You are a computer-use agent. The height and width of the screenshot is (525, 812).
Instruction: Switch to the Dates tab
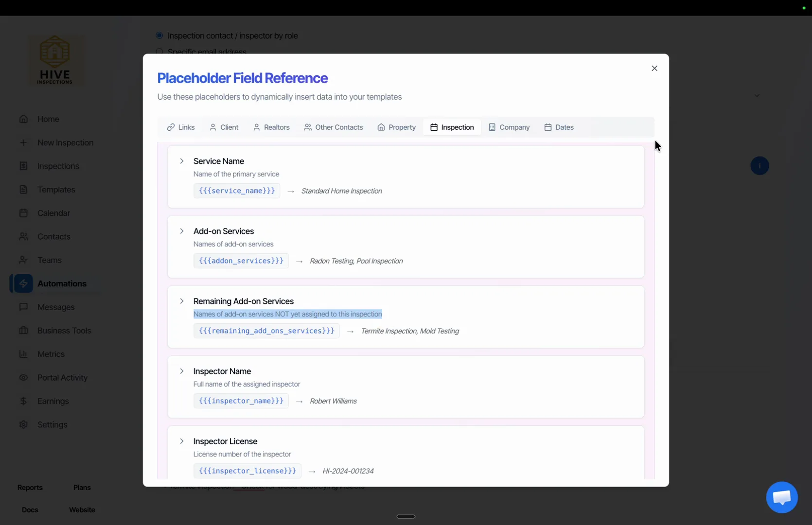(x=559, y=127)
